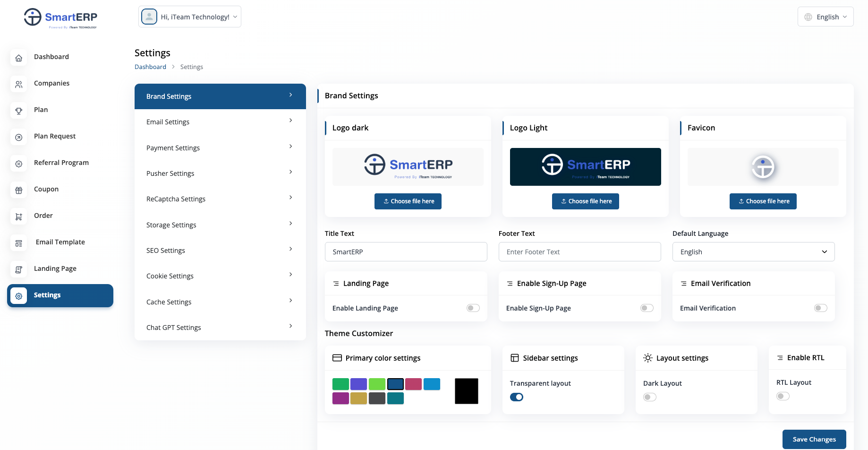Click the chevron on Payment Settings row

[x=290, y=147]
